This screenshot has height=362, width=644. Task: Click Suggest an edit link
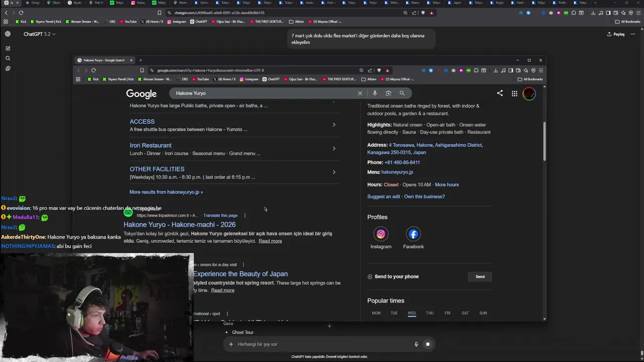click(x=383, y=197)
